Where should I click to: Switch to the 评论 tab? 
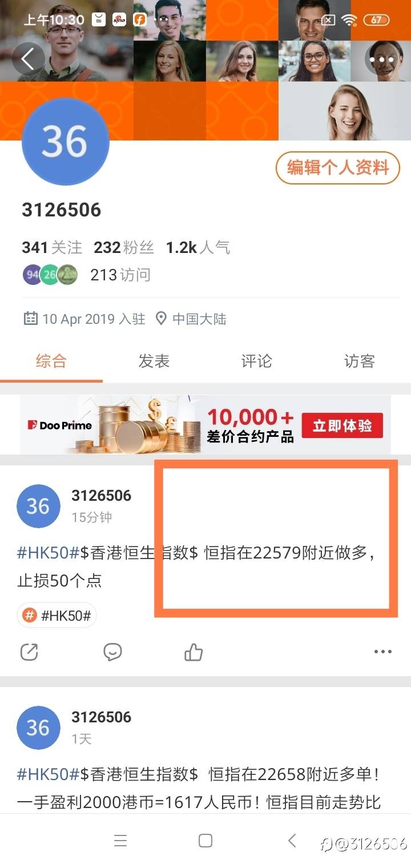257,361
